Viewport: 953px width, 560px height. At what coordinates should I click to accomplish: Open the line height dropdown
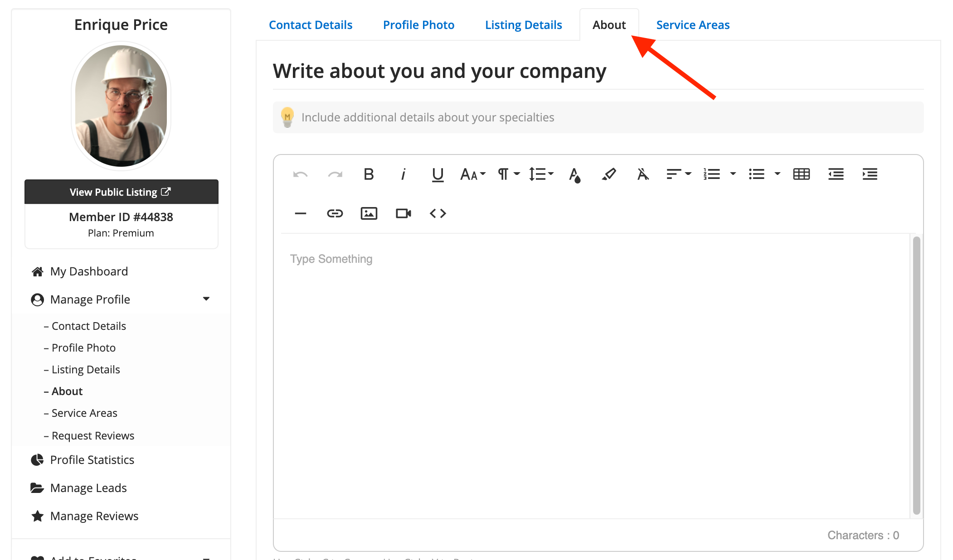click(541, 174)
